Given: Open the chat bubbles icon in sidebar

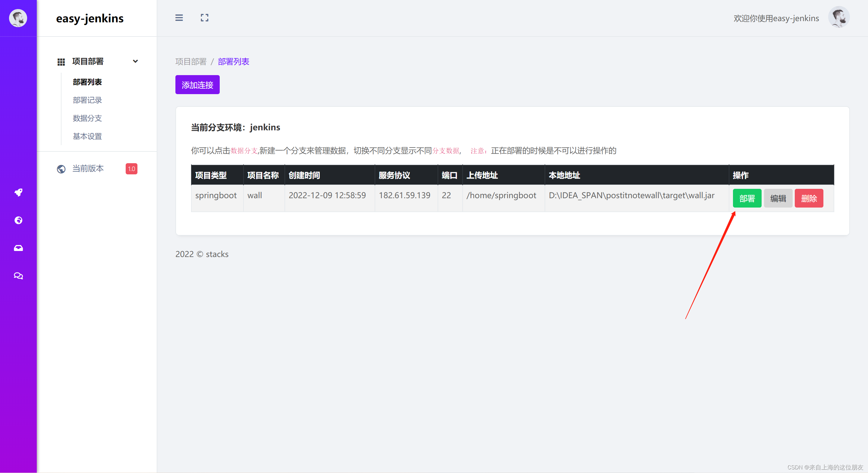Looking at the screenshot, I should 18,276.
